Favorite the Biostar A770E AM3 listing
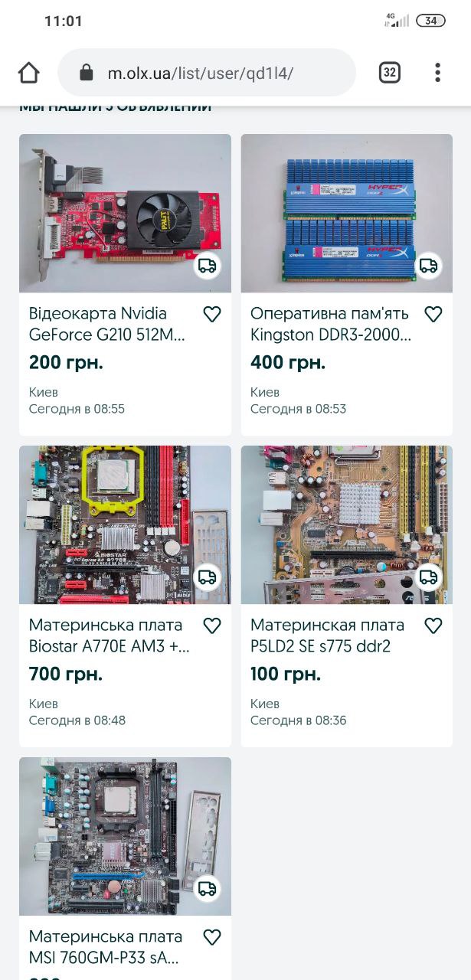This screenshot has width=471, height=980. pyautogui.click(x=212, y=626)
